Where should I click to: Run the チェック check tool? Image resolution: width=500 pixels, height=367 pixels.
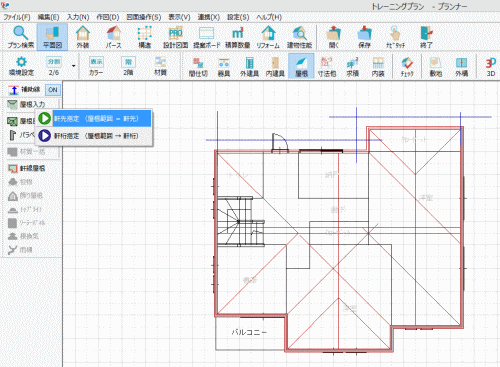point(407,66)
